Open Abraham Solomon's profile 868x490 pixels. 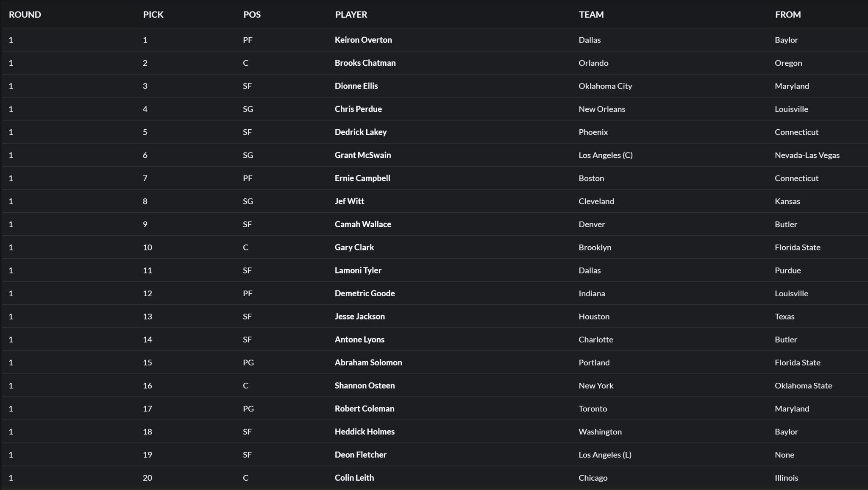click(x=368, y=362)
